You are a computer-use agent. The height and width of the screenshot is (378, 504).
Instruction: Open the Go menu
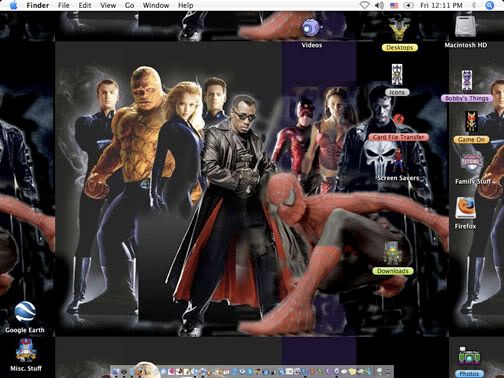point(130,5)
